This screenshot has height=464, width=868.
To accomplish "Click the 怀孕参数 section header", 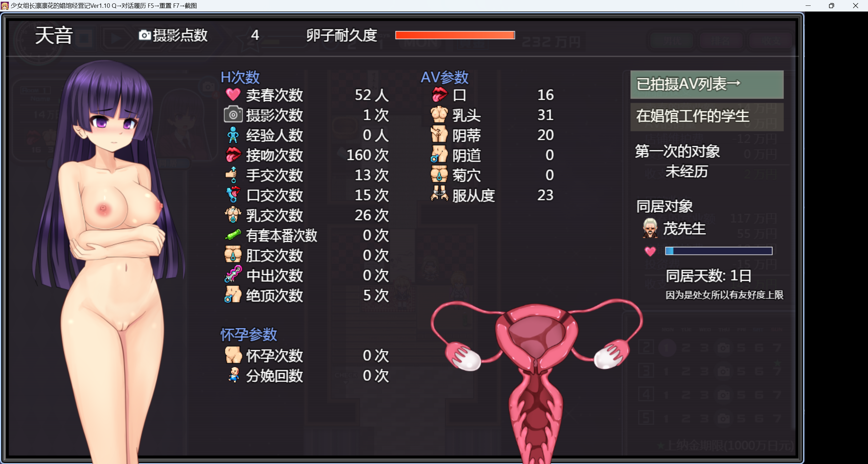I will click(249, 335).
